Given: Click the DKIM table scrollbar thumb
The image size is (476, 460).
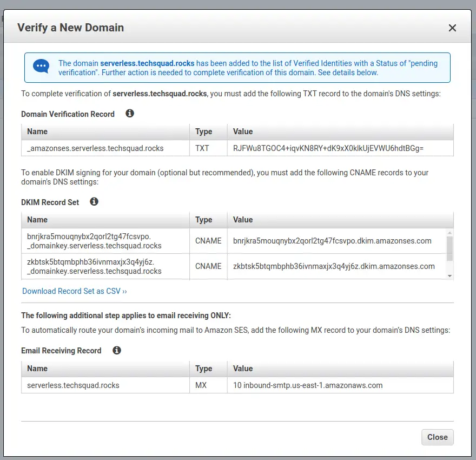Looking at the screenshot, I should pyautogui.click(x=449, y=248).
